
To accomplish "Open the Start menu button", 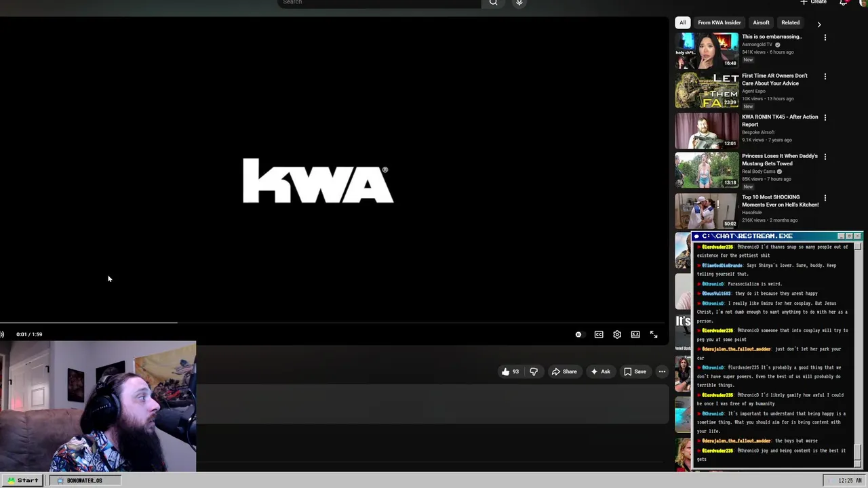I will click(23, 481).
